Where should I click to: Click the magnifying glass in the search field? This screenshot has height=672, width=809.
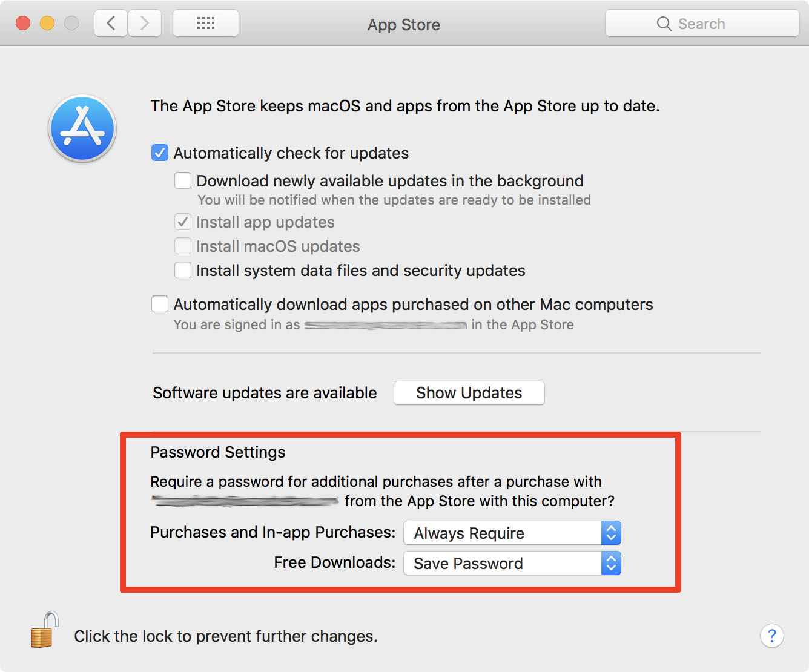(664, 24)
